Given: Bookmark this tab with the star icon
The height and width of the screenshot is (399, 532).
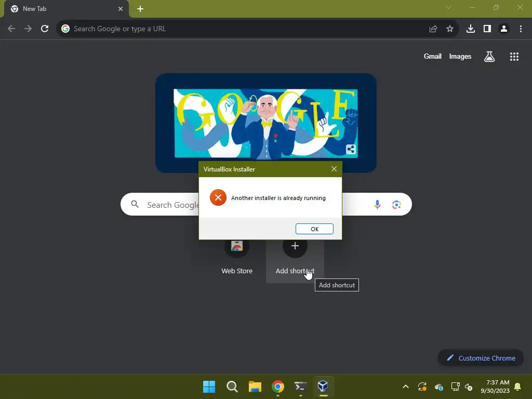Looking at the screenshot, I should pyautogui.click(x=449, y=29).
